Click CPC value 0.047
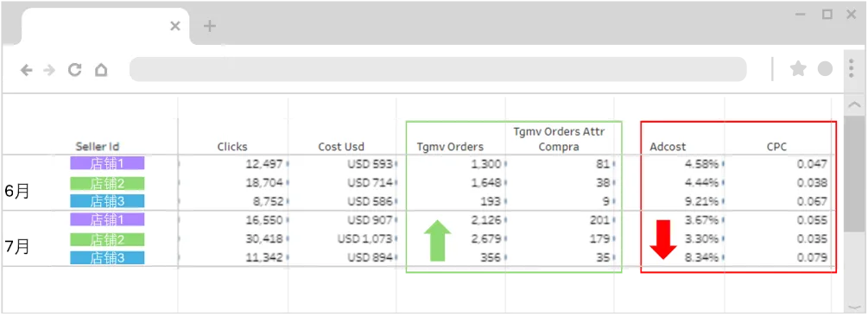 tap(813, 164)
